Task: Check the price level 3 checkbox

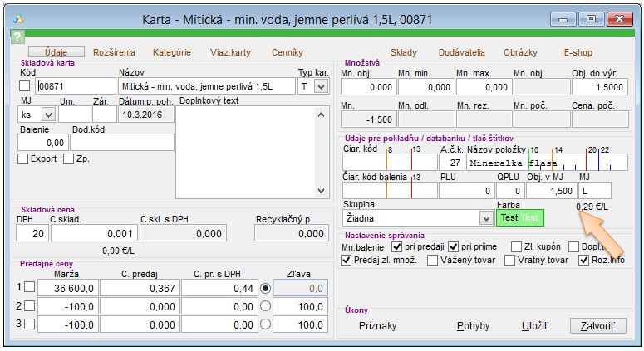Action: pyautogui.click(x=30, y=324)
